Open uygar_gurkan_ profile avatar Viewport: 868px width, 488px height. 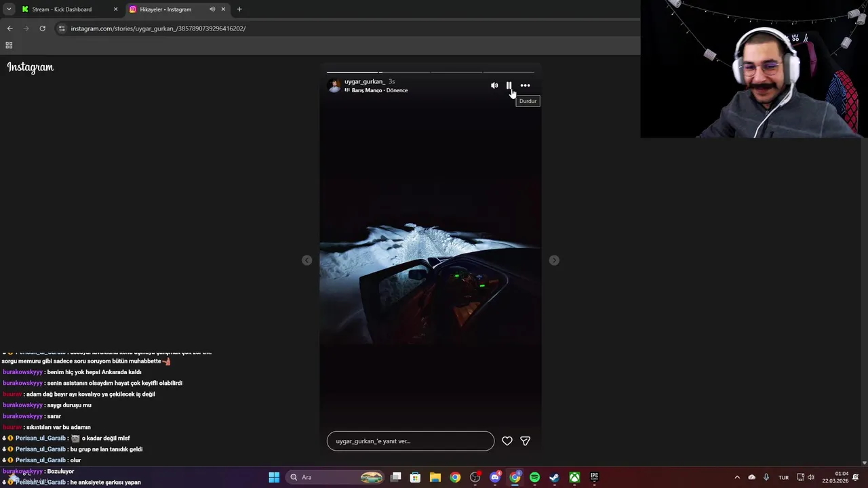pos(334,85)
